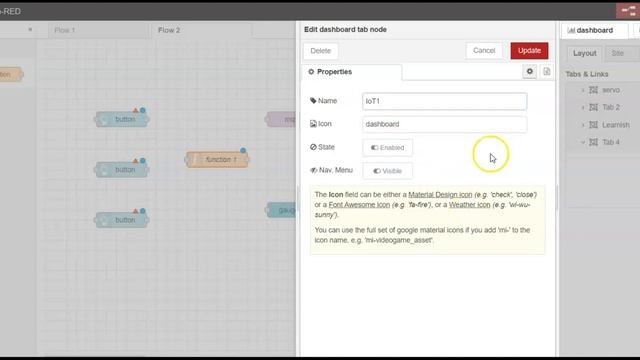Viewport: 640px width, 360px height.
Task: Click the Edit dashboard tab node title
Action: [x=345, y=29]
